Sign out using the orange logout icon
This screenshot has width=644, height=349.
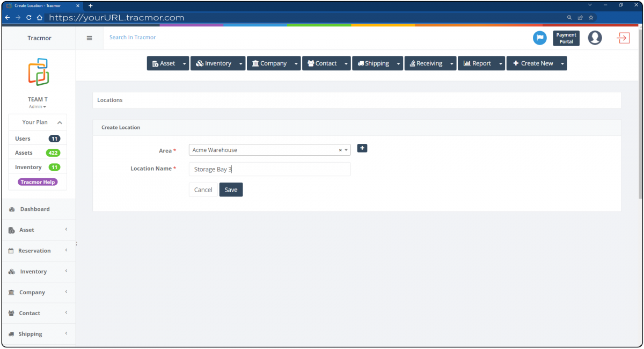pyautogui.click(x=623, y=38)
